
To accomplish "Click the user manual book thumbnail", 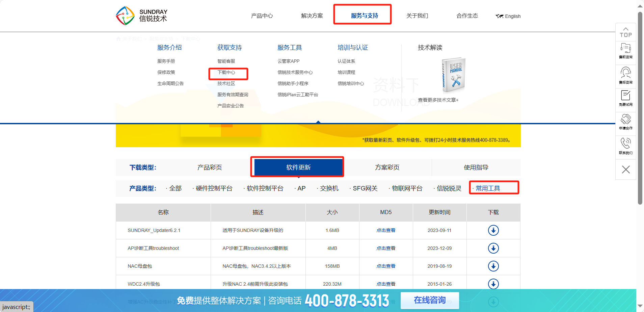I will pyautogui.click(x=453, y=75).
